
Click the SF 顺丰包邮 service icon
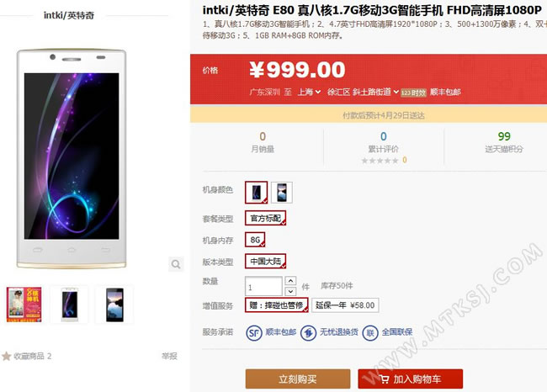[253, 333]
